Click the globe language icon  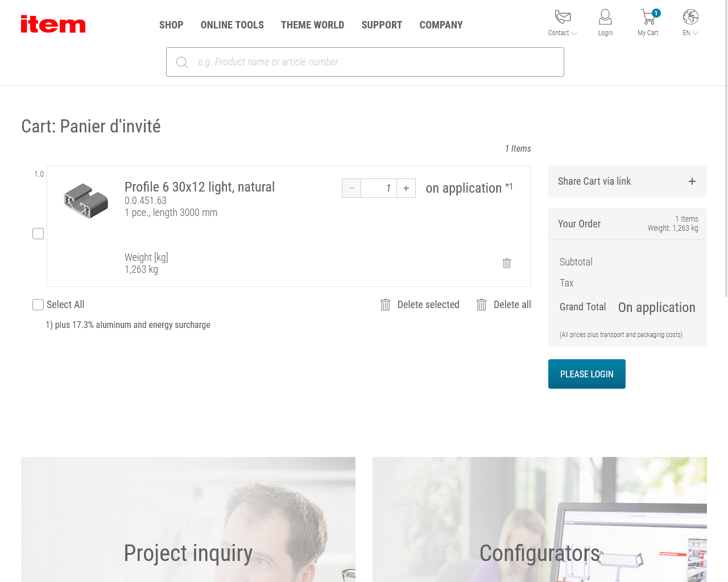point(690,16)
